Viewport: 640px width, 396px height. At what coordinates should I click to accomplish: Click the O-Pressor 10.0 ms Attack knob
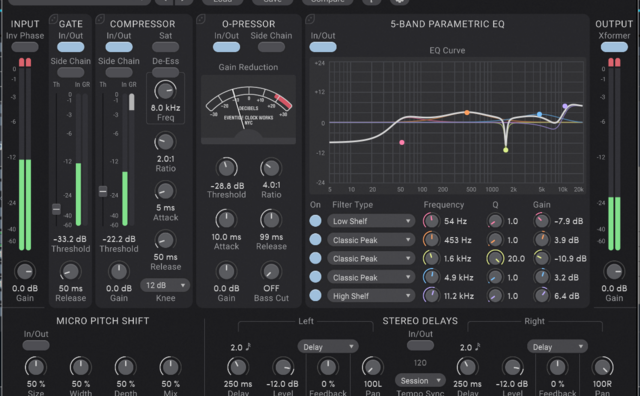(227, 220)
